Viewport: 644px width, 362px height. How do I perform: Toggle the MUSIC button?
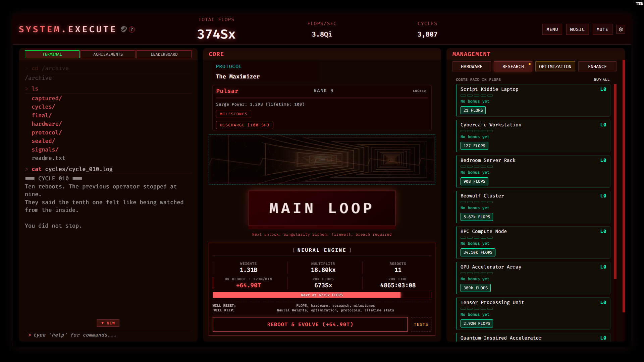coord(577,29)
